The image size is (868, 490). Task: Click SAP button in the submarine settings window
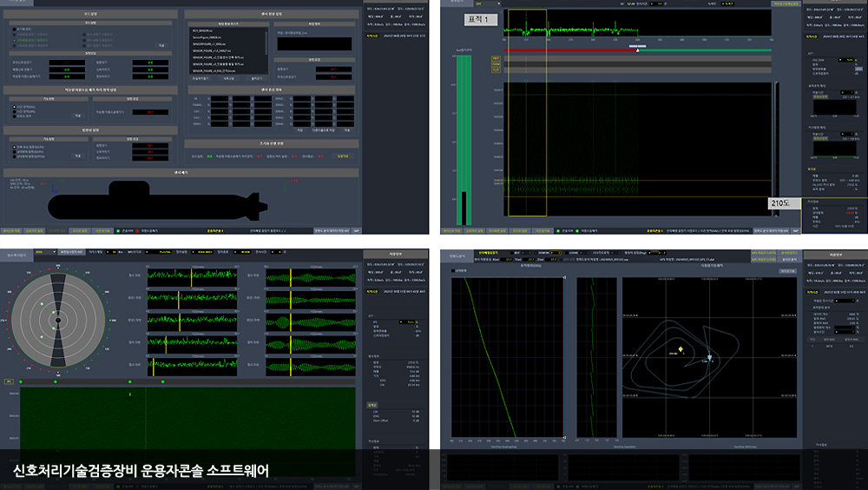point(356,230)
